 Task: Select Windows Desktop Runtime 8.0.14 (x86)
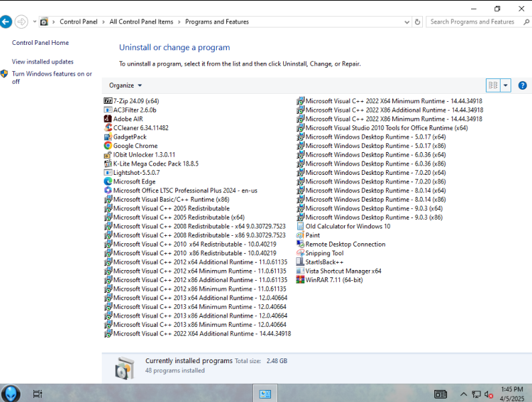[x=371, y=200]
